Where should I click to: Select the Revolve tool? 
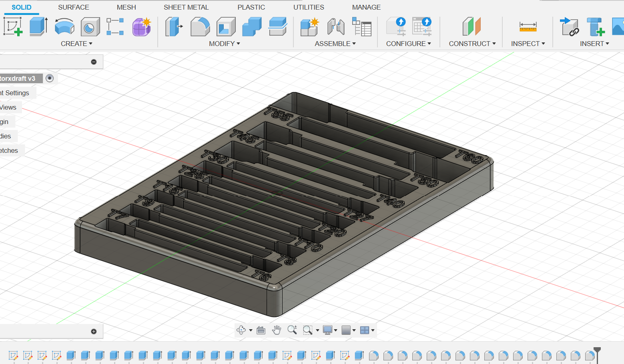point(64,26)
